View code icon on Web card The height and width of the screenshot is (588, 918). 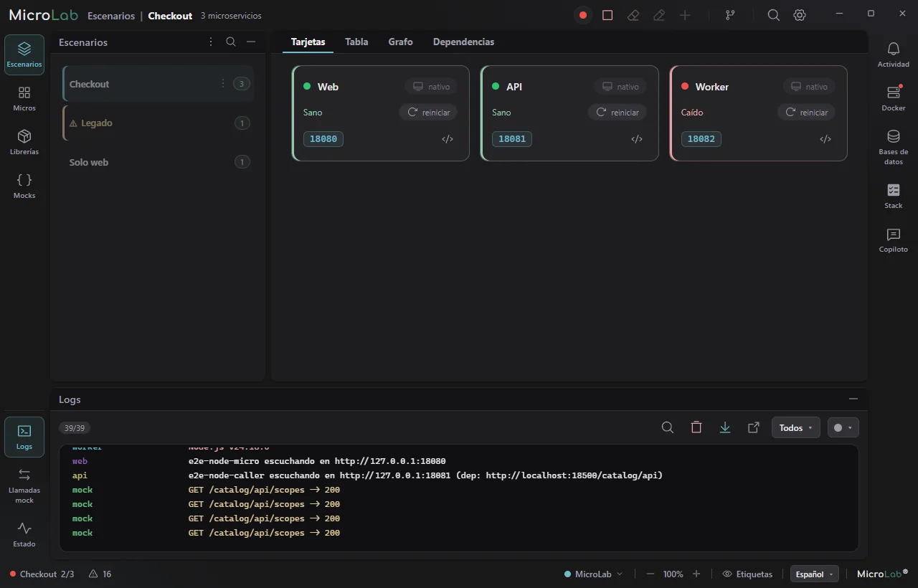(x=448, y=139)
